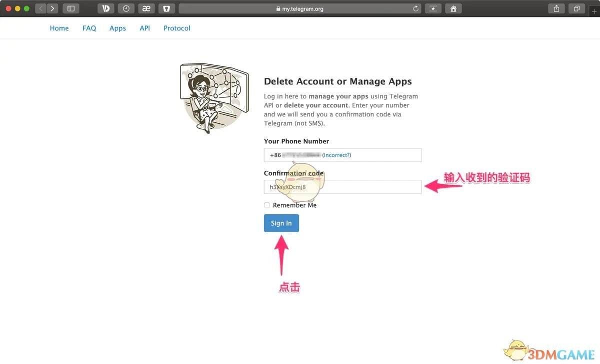Image resolution: width=600 pixels, height=364 pixels.
Task: Click the yellow minimize window button
Action: coord(18,8)
